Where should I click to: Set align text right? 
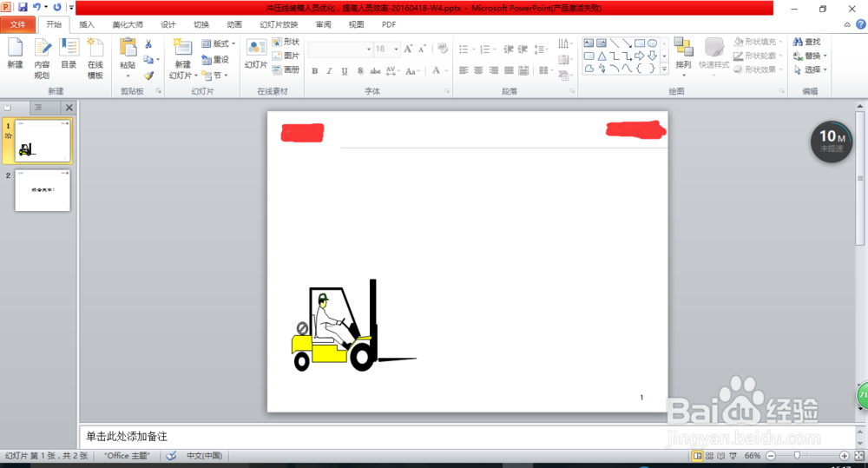click(x=494, y=70)
